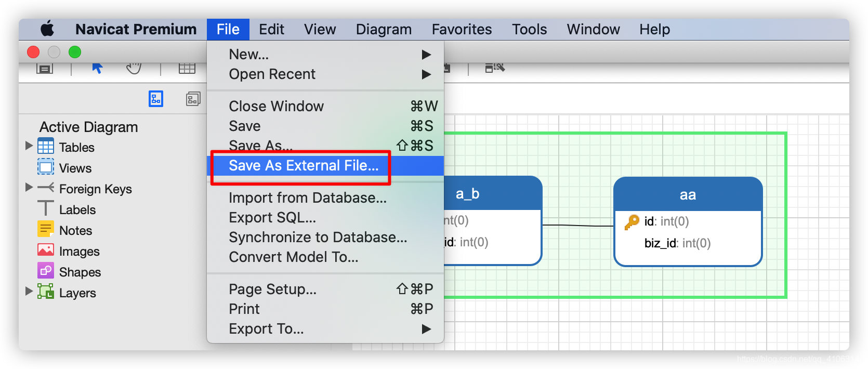Open the Apple menu
868x369 pixels.
point(47,29)
